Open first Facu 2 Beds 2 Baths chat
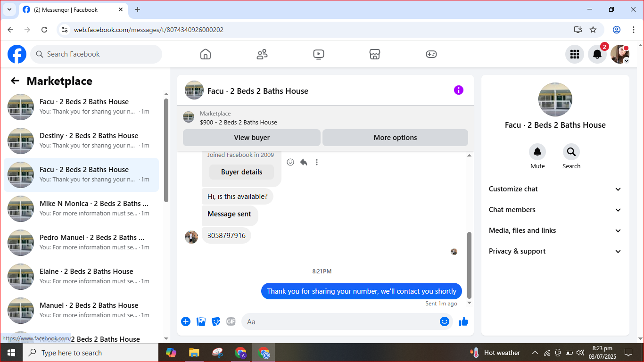The image size is (644, 362). point(81,107)
